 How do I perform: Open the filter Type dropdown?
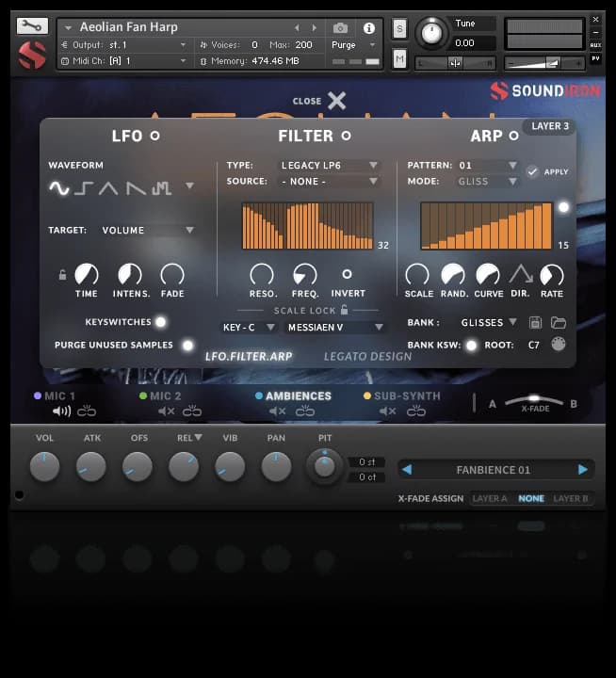click(329, 166)
